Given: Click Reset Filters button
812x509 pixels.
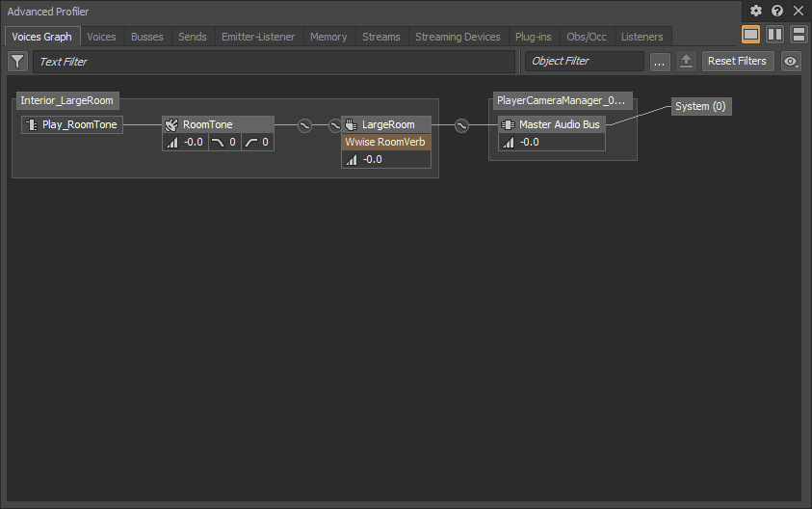Looking at the screenshot, I should 738,61.
